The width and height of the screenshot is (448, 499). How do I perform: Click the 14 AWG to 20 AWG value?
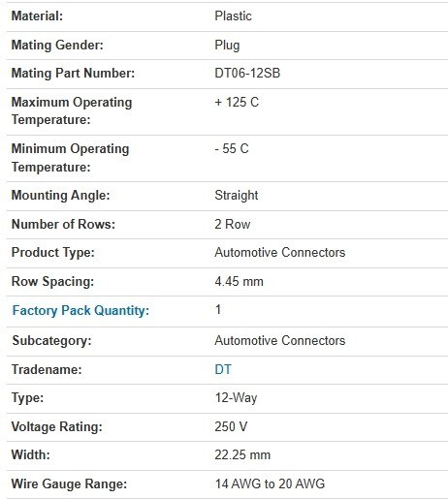(x=270, y=483)
